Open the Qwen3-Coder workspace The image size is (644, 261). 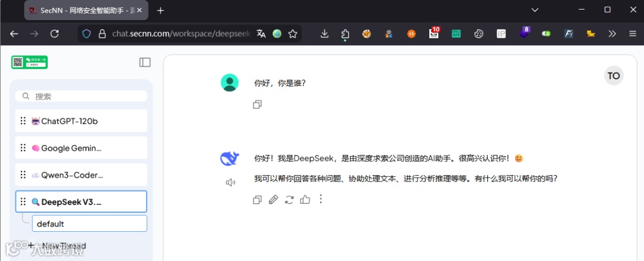81,175
